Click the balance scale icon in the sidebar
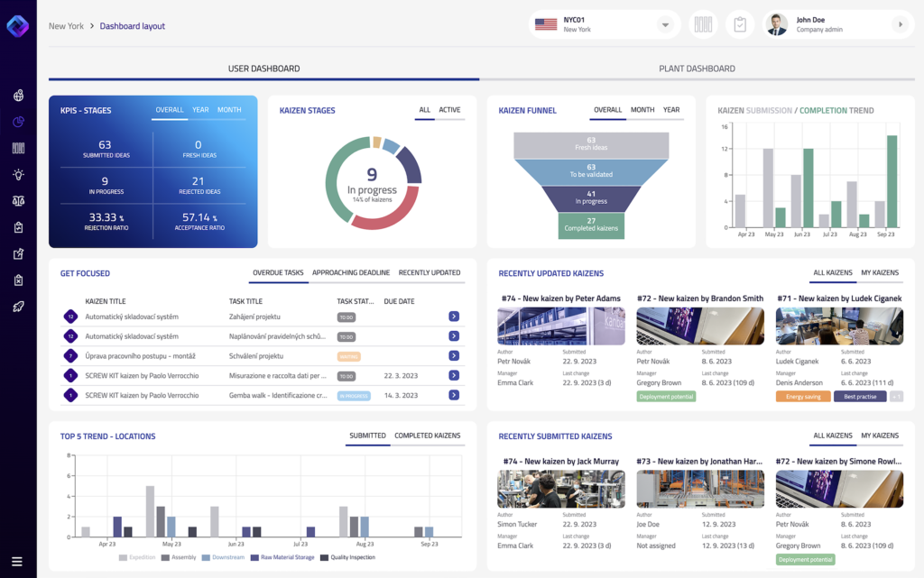The width and height of the screenshot is (924, 578). coord(18,201)
